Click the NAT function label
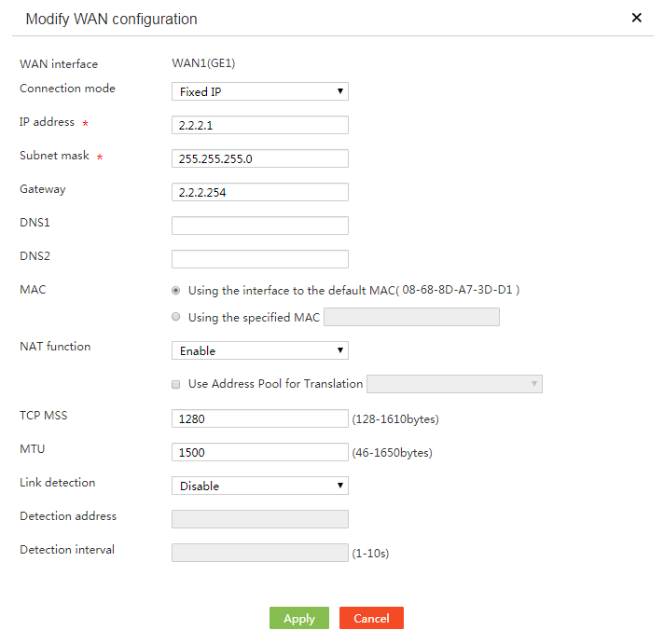Image resolution: width=664 pixels, height=644 pixels. pos(55,346)
